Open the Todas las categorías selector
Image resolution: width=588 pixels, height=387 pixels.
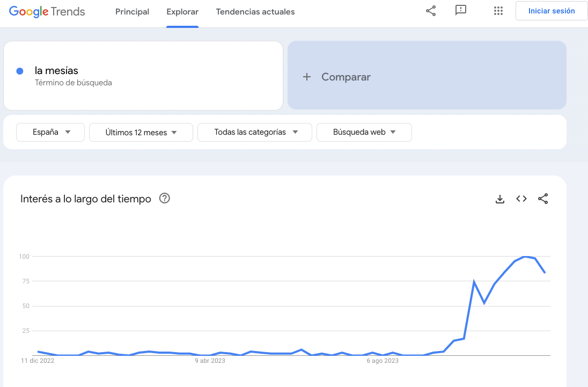[x=254, y=132]
